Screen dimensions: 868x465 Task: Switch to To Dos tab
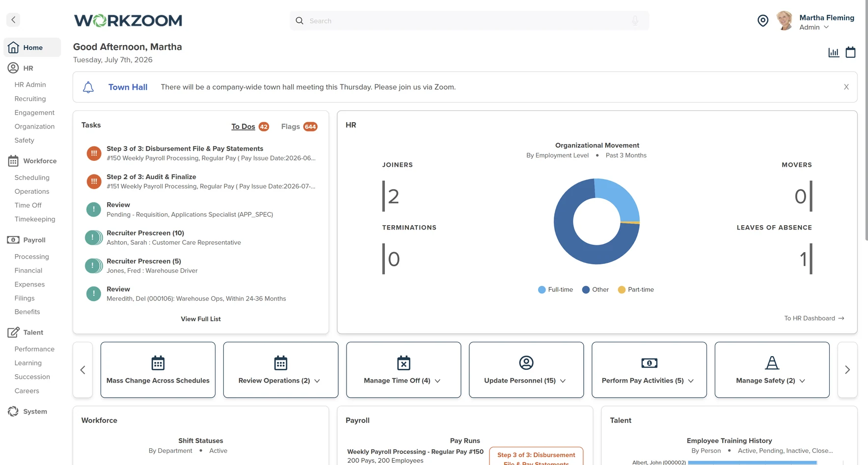(x=250, y=127)
